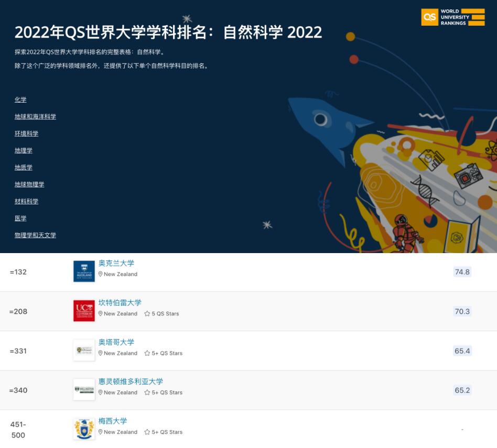
Task: Click the 5 QS Stars label for 坎特伯雷大学
Action: 165,314
